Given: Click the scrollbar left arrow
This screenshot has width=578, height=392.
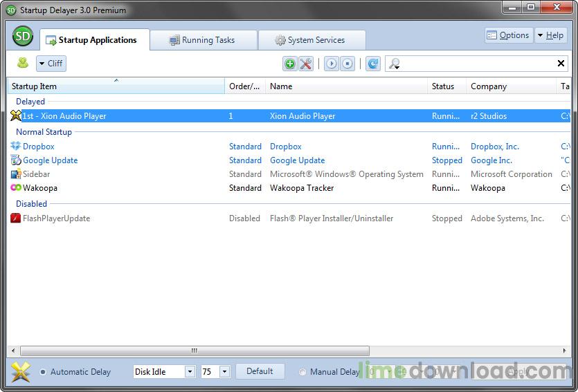Looking at the screenshot, I should (13, 351).
